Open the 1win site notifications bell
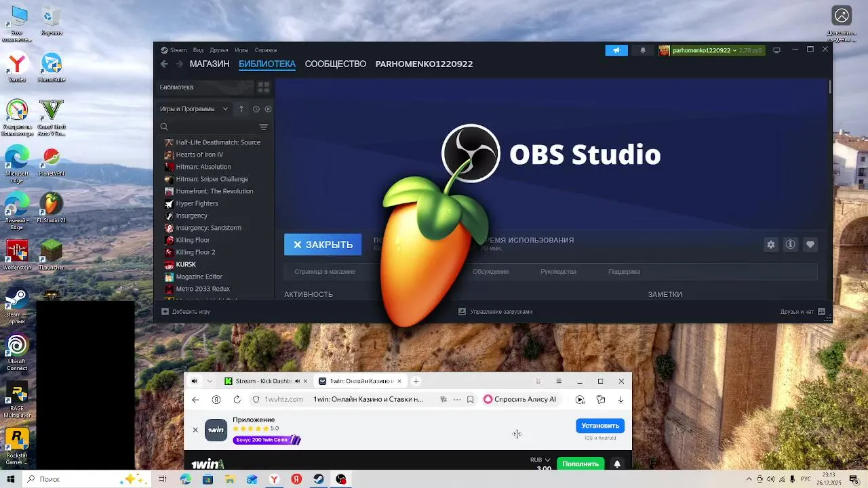This screenshot has width=868, height=488. click(617, 464)
